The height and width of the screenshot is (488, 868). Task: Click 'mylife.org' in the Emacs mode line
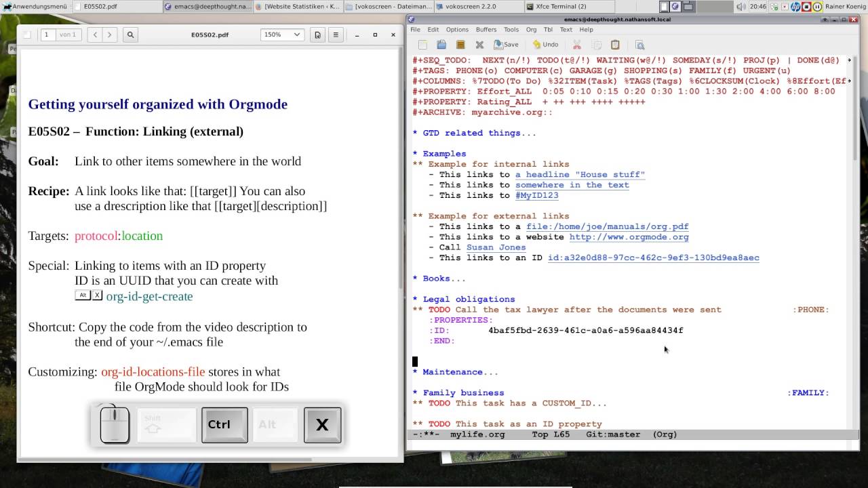477,434
